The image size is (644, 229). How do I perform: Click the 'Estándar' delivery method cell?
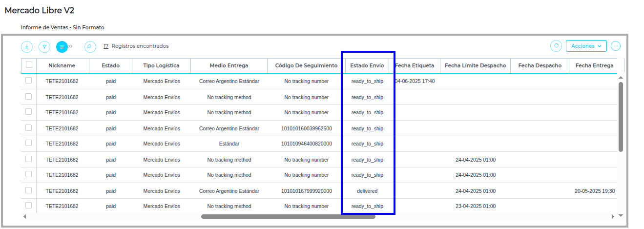click(229, 144)
